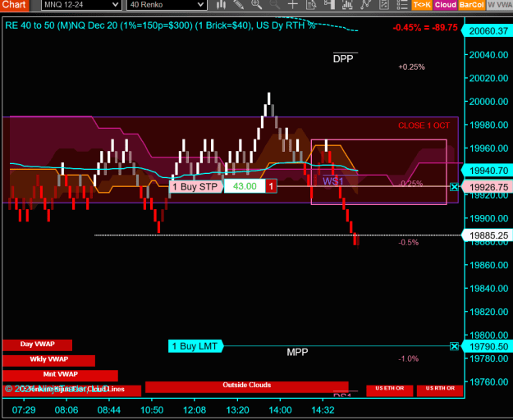
Task: Click the 19820.00 price axis label
Action: tap(488, 312)
